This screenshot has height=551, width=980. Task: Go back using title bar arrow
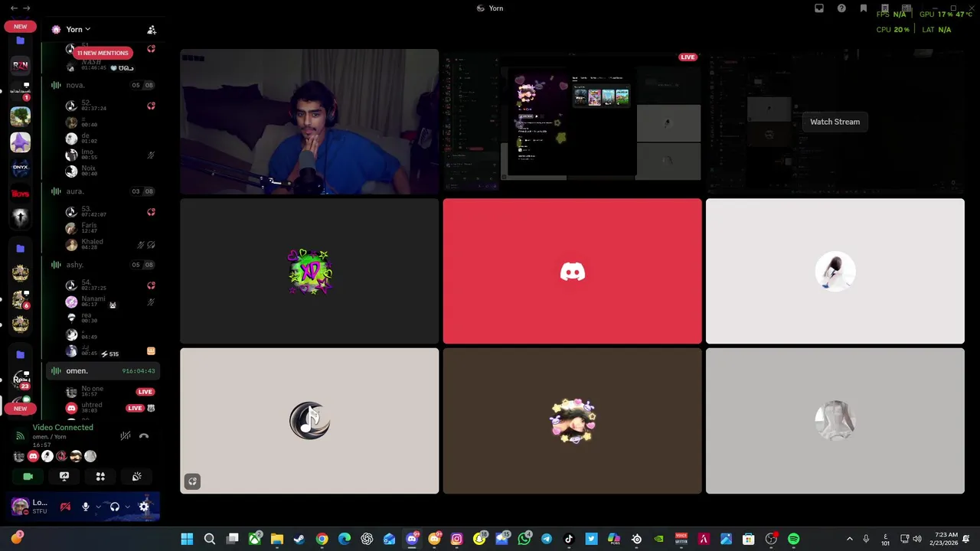(14, 8)
